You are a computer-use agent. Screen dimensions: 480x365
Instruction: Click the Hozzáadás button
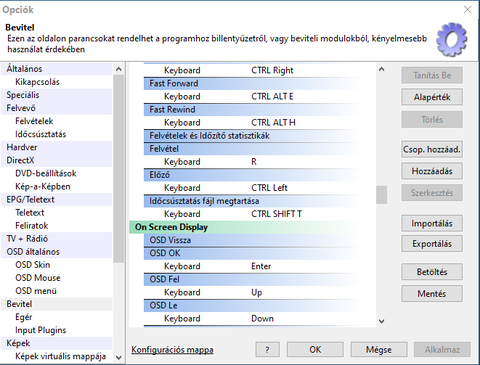coord(432,171)
